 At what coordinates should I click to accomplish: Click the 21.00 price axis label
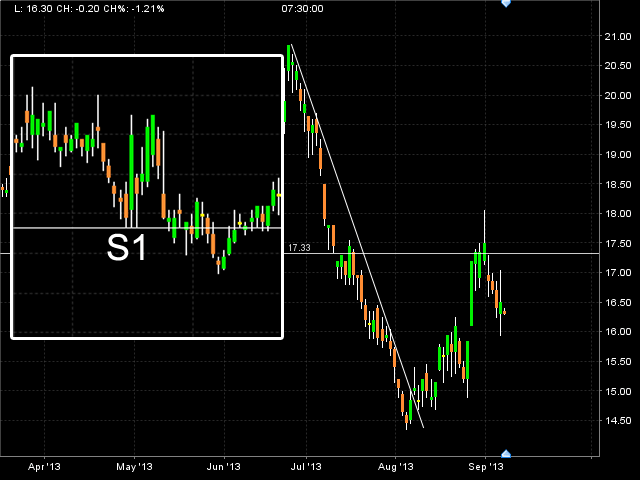coord(618,37)
